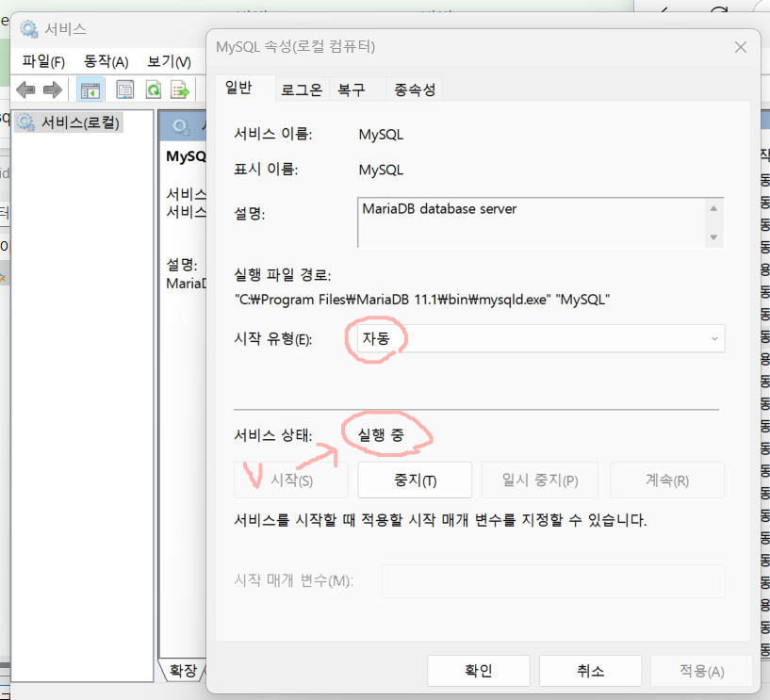Screen dimensions: 770x700
Task: Click the Services gear icon in title bar
Action: (x=28, y=29)
